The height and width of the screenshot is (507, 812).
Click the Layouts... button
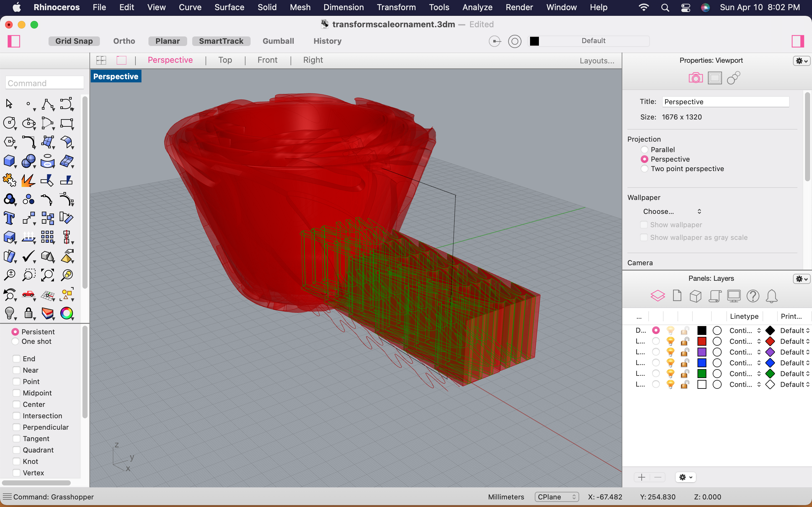[x=597, y=61]
